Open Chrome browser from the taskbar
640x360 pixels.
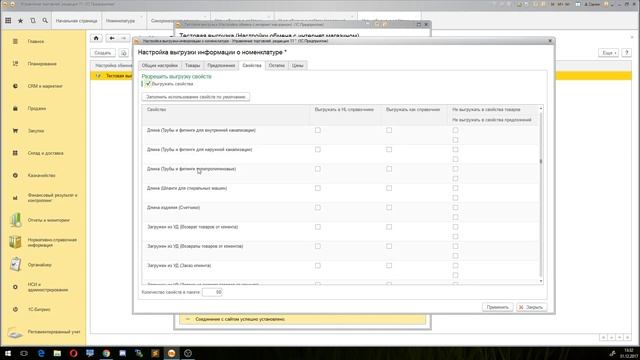pyautogui.click(x=106, y=353)
